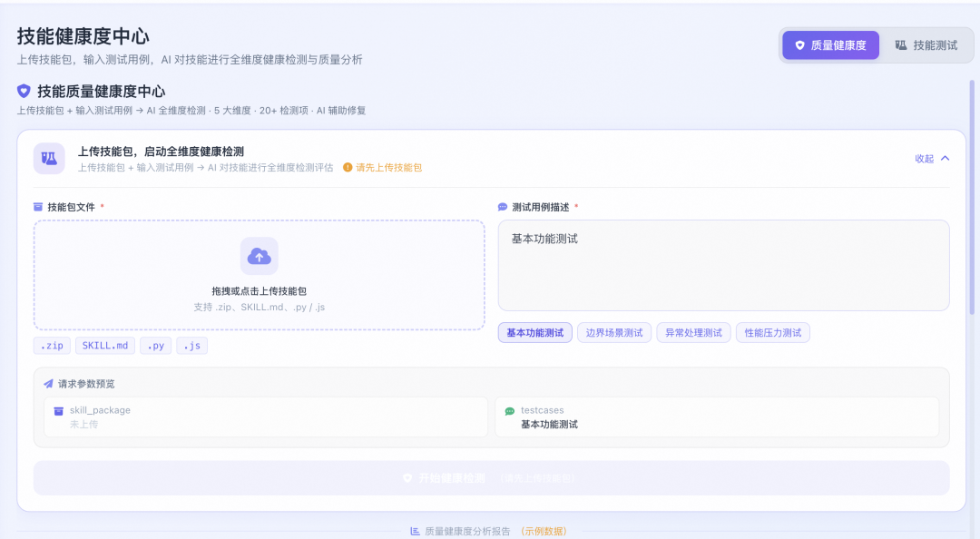The height and width of the screenshot is (539, 980).
Task: Click the archive icon beside 技能包文件
Action: [x=38, y=207]
